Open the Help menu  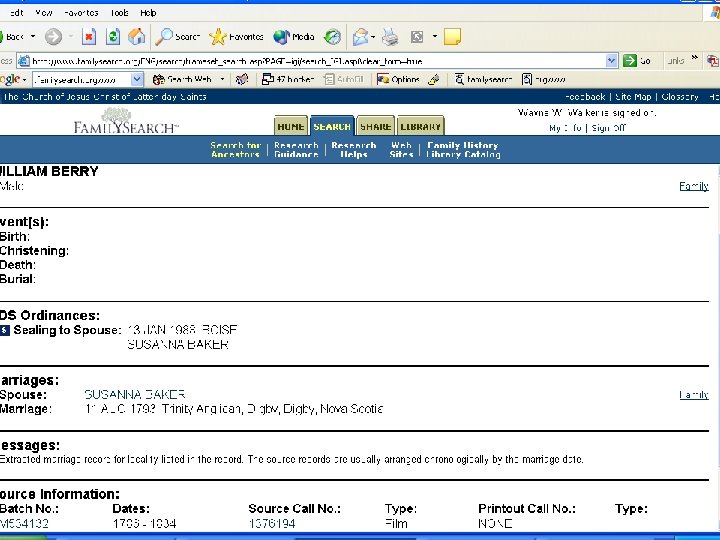pos(148,13)
